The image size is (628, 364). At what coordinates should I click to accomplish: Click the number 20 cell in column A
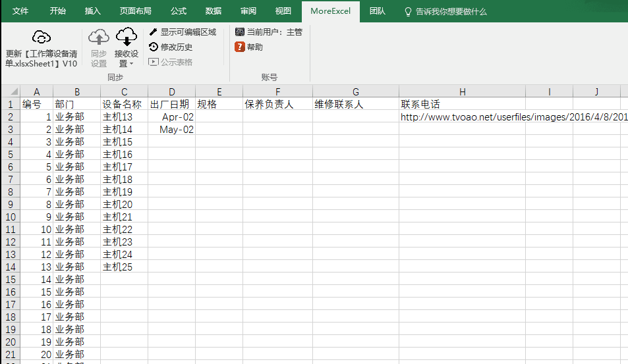coord(36,354)
